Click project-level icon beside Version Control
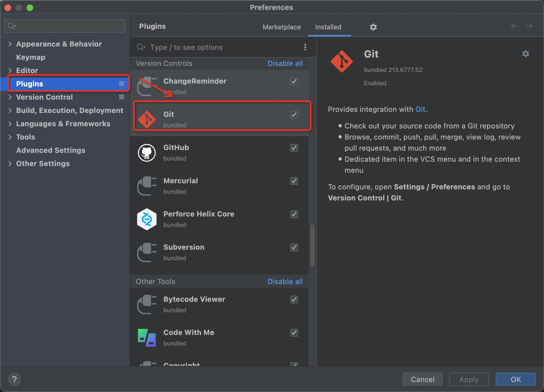Image resolution: width=544 pixels, height=392 pixels. point(122,97)
